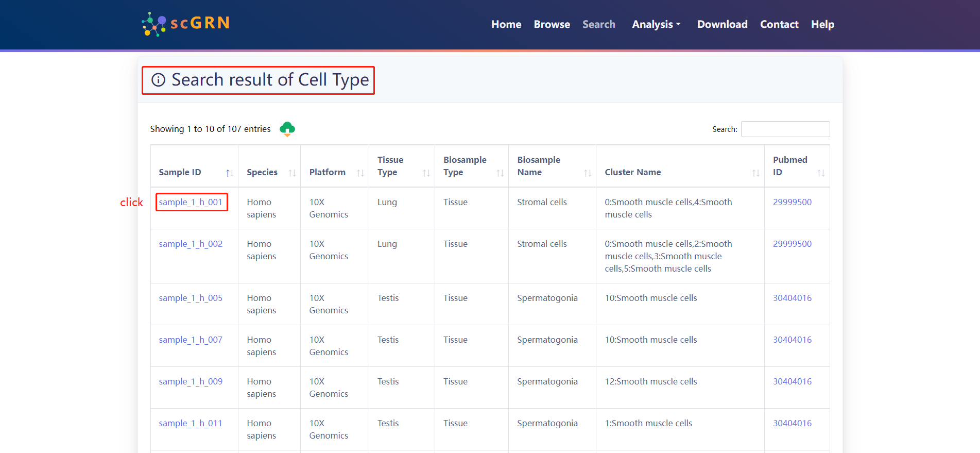Viewport: 980px width, 453px height.
Task: Click 'Stromal cells' in sample_1_h_002 row
Action: (542, 244)
